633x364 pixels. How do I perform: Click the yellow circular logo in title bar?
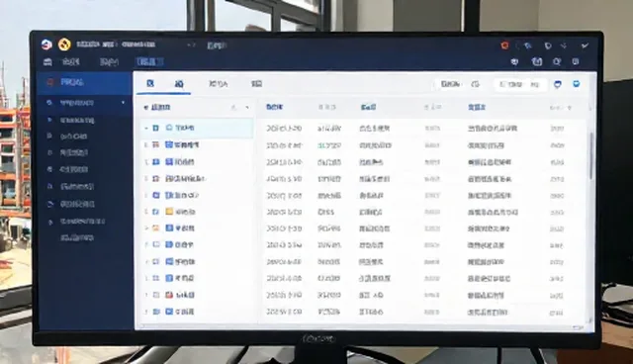click(64, 45)
